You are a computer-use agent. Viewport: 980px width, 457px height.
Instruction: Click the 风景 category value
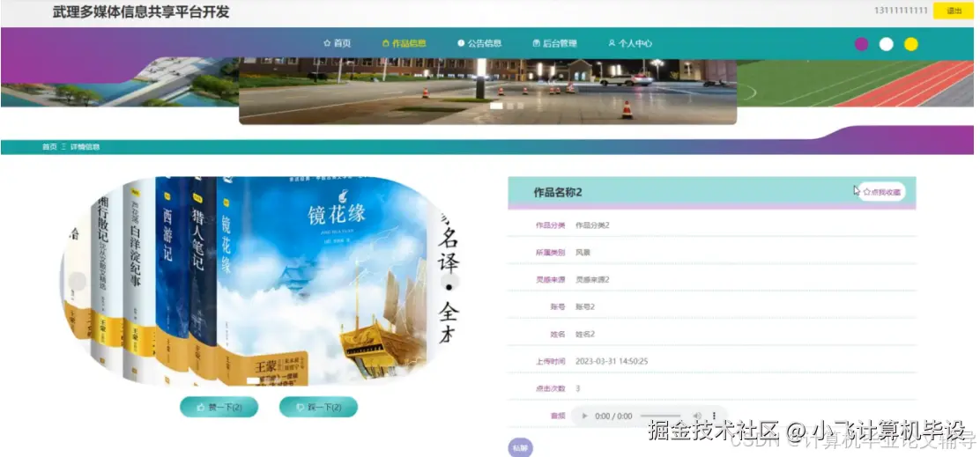pos(583,252)
